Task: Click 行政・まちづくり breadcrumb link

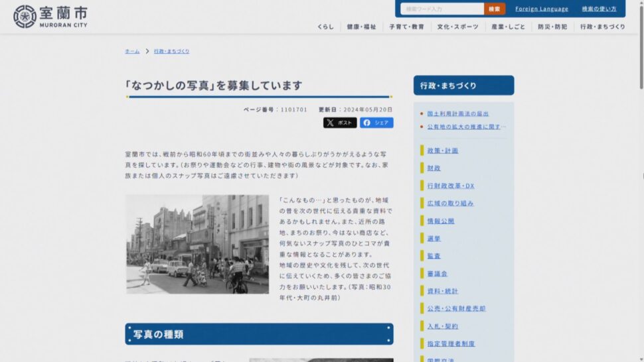Action: pyautogui.click(x=172, y=51)
